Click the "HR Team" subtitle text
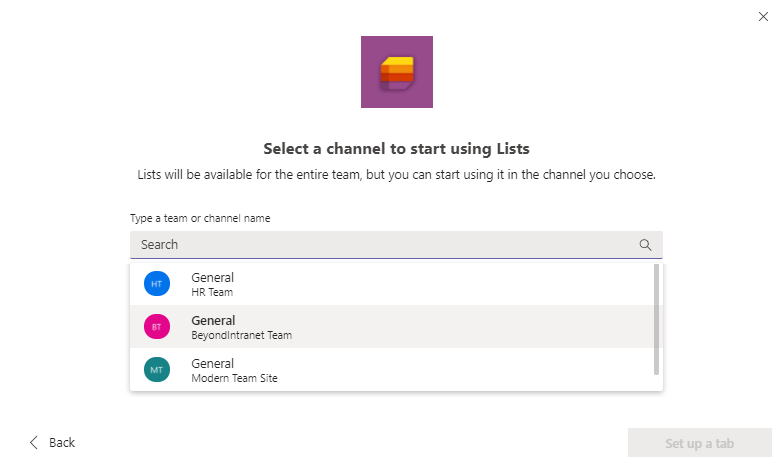This screenshot has width=784, height=465. click(212, 293)
